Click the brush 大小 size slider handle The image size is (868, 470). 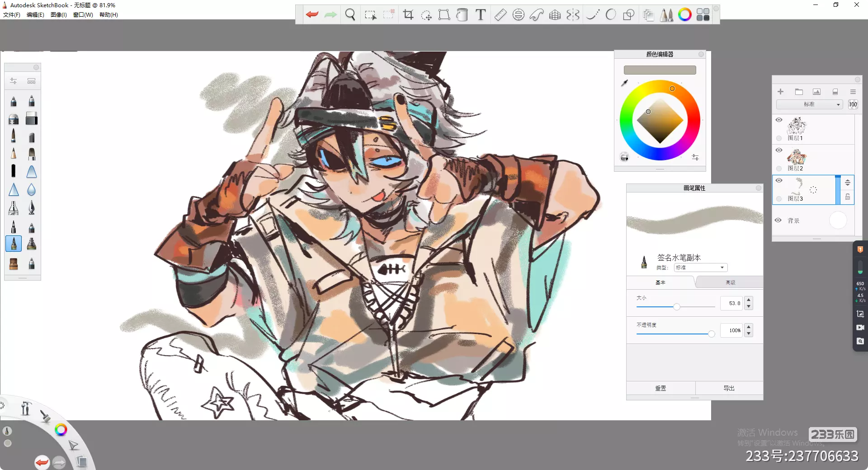click(x=677, y=307)
